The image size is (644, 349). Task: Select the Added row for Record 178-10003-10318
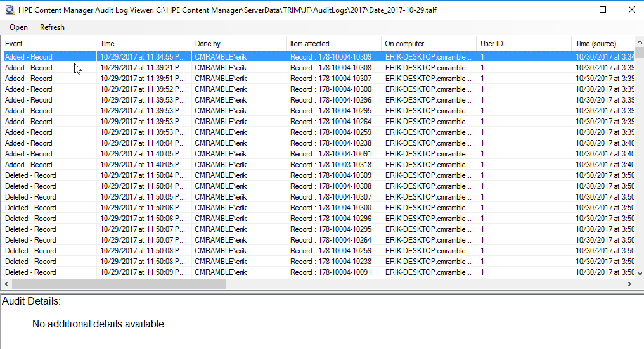tap(318, 165)
